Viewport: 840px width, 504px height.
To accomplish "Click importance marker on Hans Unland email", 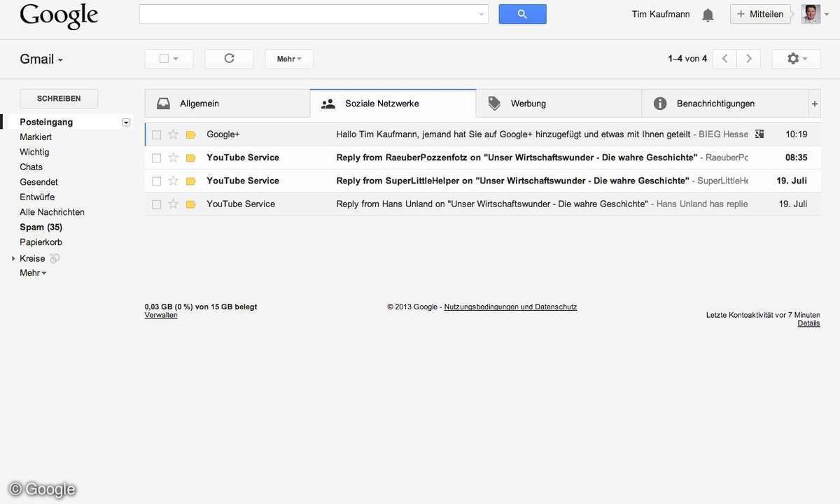I will tap(190, 204).
